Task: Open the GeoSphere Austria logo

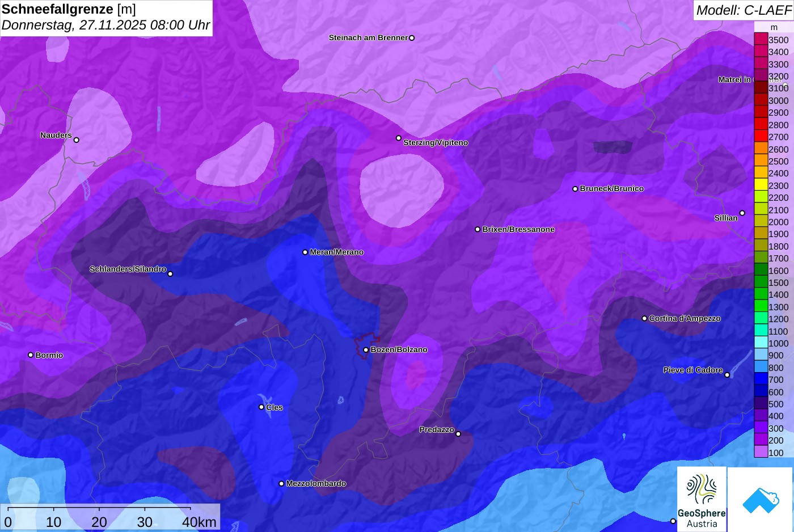Action: coord(702,500)
